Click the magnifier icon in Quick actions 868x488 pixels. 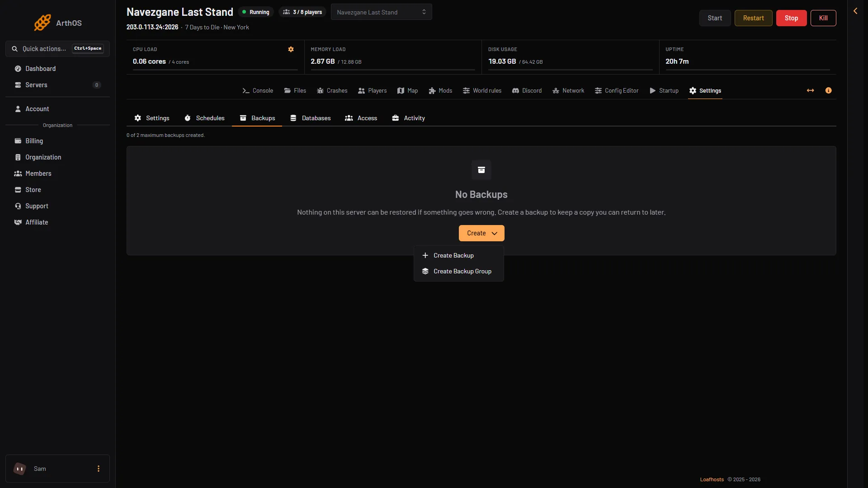coord(15,49)
